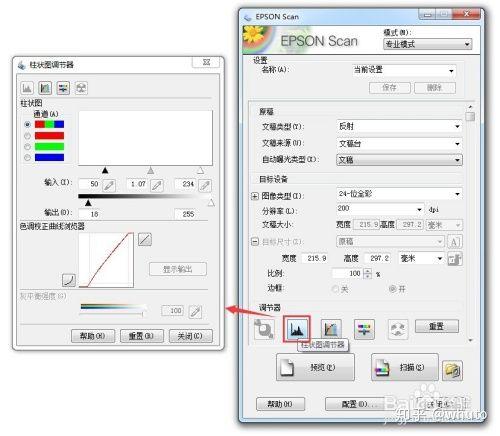Open the resolution 200 dpi dropdown
This screenshot has height=436, width=500.
pyautogui.click(x=380, y=209)
